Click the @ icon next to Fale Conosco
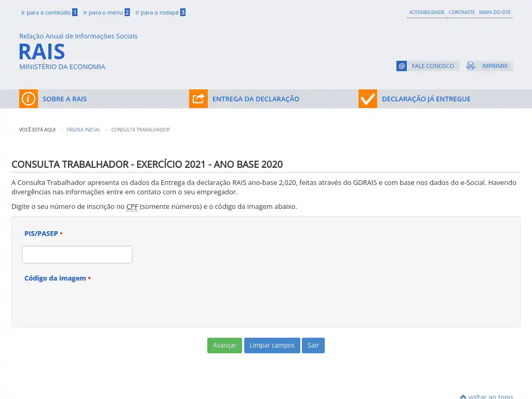This screenshot has width=532, height=399. click(x=402, y=66)
